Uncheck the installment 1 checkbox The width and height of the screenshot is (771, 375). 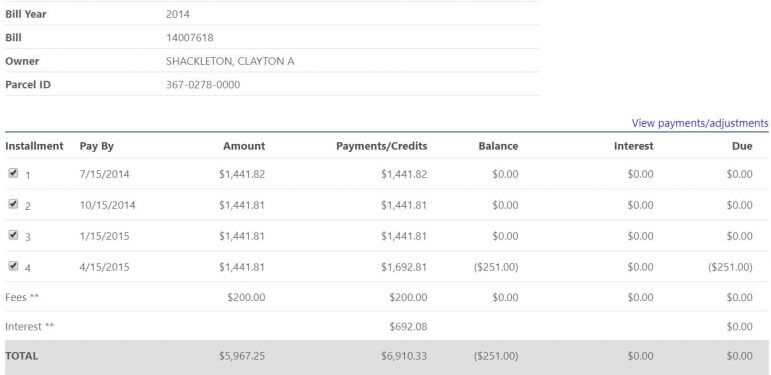click(13, 173)
